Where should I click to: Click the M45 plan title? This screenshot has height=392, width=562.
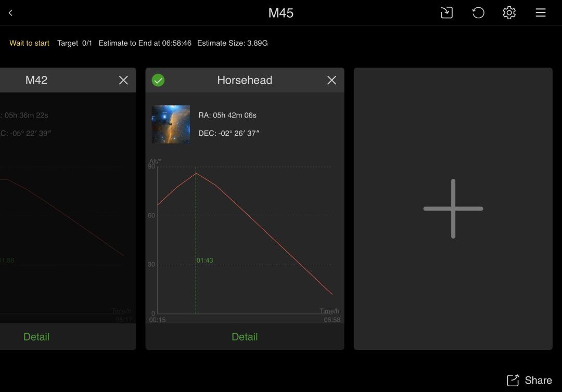[281, 13]
